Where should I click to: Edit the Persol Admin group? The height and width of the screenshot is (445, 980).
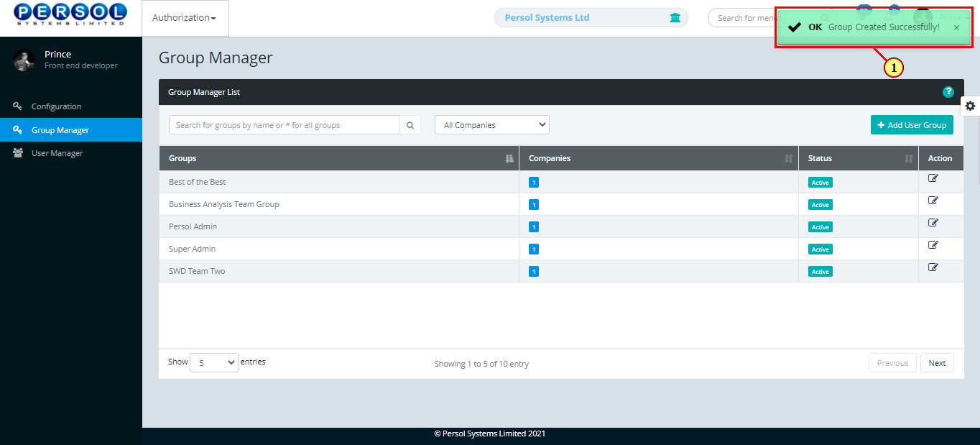click(933, 222)
